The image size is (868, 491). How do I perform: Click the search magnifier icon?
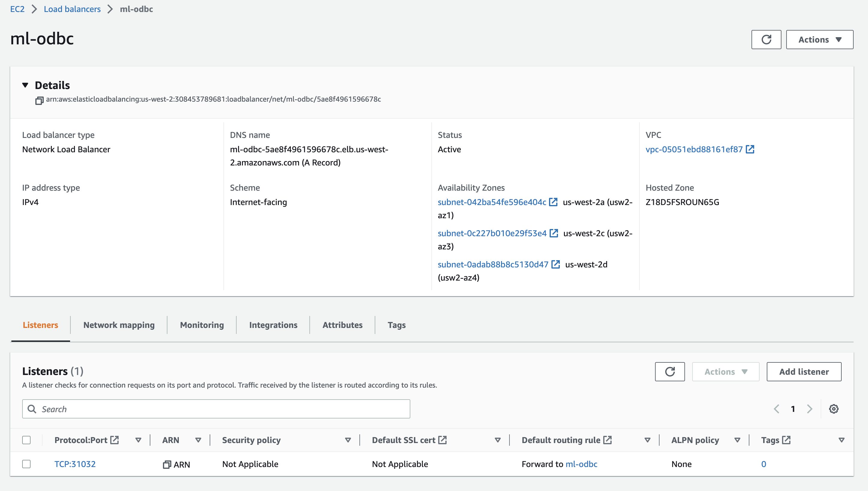click(x=32, y=409)
